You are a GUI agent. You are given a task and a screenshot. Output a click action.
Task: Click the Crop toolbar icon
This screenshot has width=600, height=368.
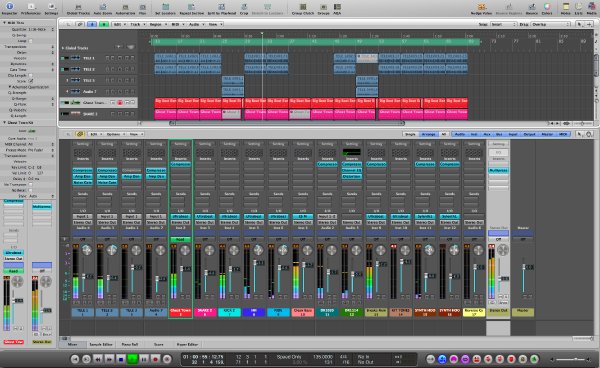click(x=244, y=8)
